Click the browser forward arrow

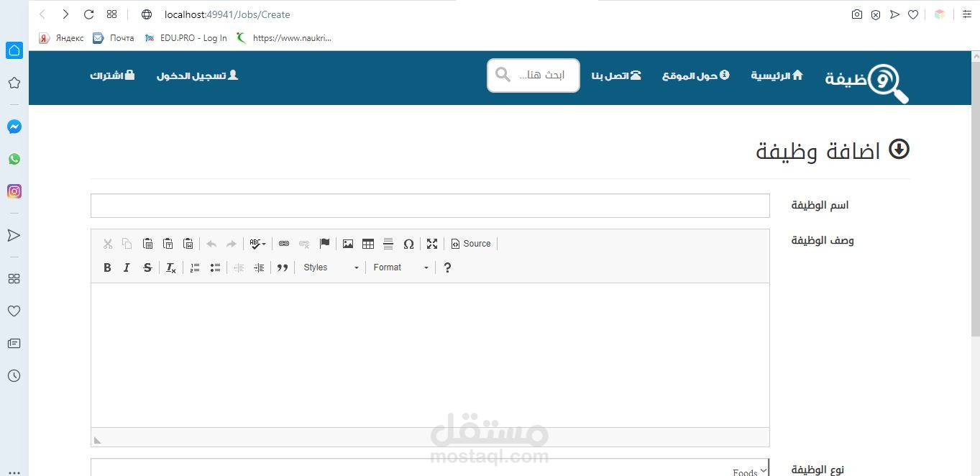[65, 14]
